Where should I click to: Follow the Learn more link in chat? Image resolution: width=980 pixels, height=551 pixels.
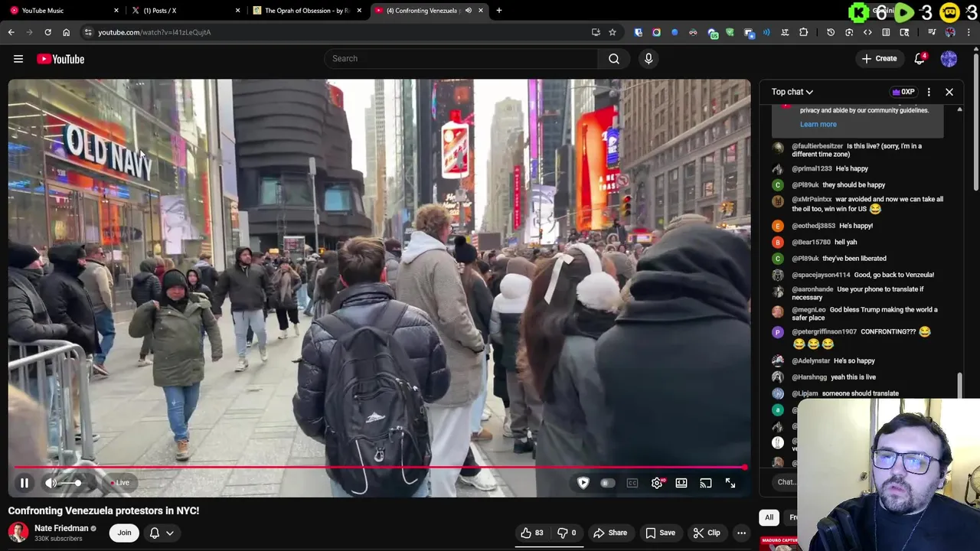818,124
